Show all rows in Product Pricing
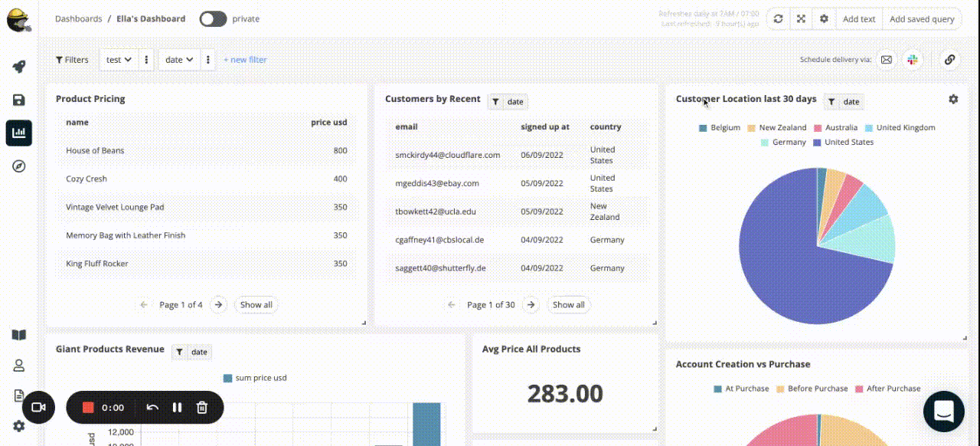Image resolution: width=980 pixels, height=446 pixels. click(256, 305)
